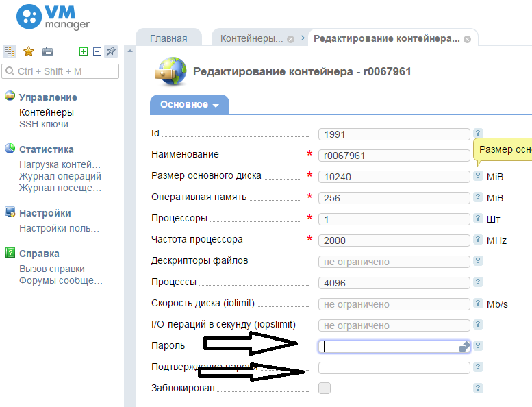
Task: Show help for Оперативная память
Action: click(x=478, y=197)
